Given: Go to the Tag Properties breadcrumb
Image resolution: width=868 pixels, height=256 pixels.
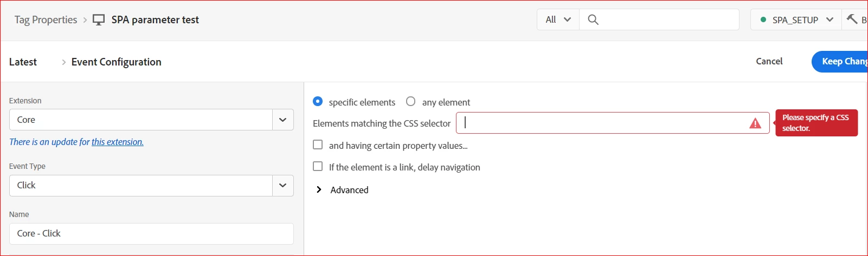Looking at the screenshot, I should pos(46,20).
